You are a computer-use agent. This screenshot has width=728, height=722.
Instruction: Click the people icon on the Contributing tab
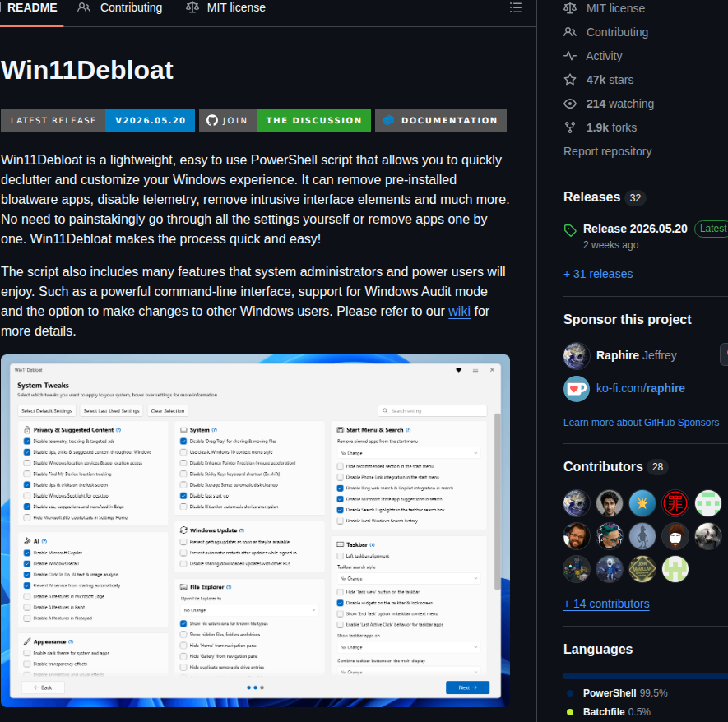tap(84, 7)
